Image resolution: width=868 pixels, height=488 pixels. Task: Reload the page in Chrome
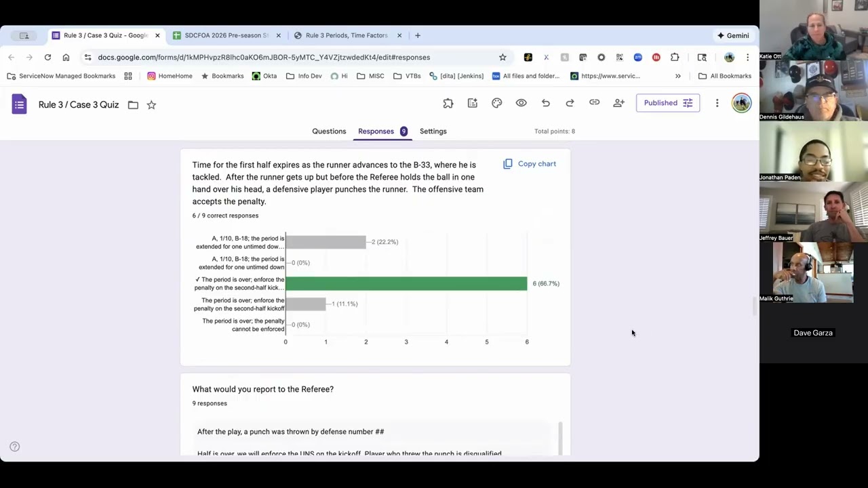(47, 57)
